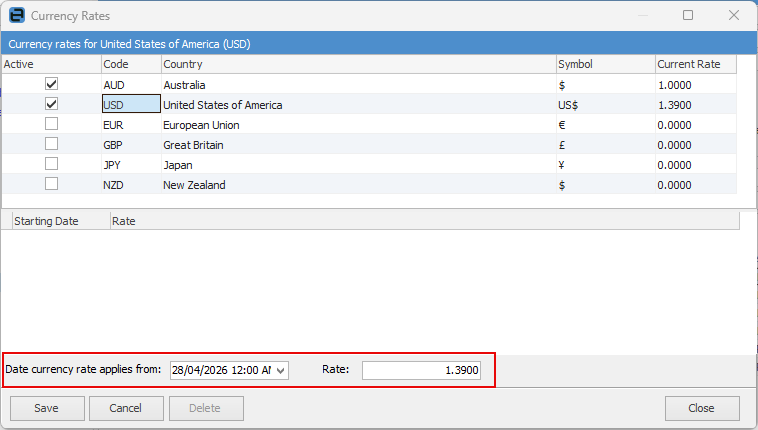Click the European Union country cell
Image resolution: width=758 pixels, height=430 pixels.
click(359, 125)
